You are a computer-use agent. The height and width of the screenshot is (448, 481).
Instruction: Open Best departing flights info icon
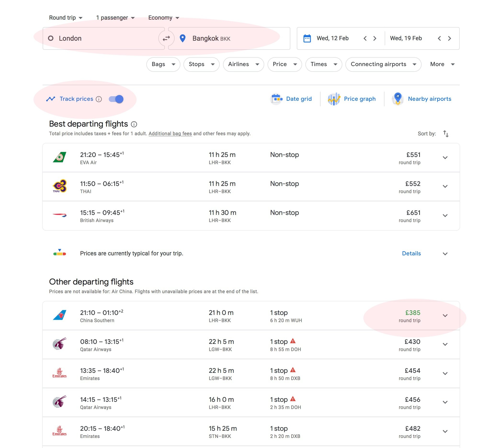pyautogui.click(x=134, y=124)
